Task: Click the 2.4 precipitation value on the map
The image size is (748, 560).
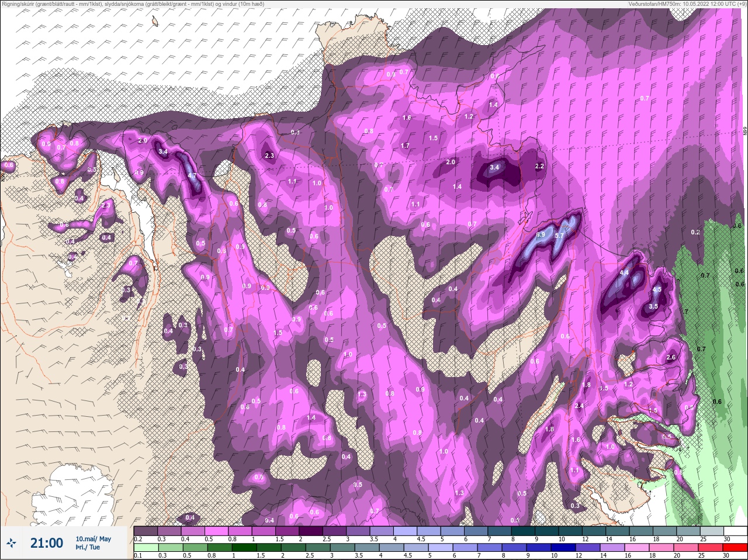Action: 579,406
